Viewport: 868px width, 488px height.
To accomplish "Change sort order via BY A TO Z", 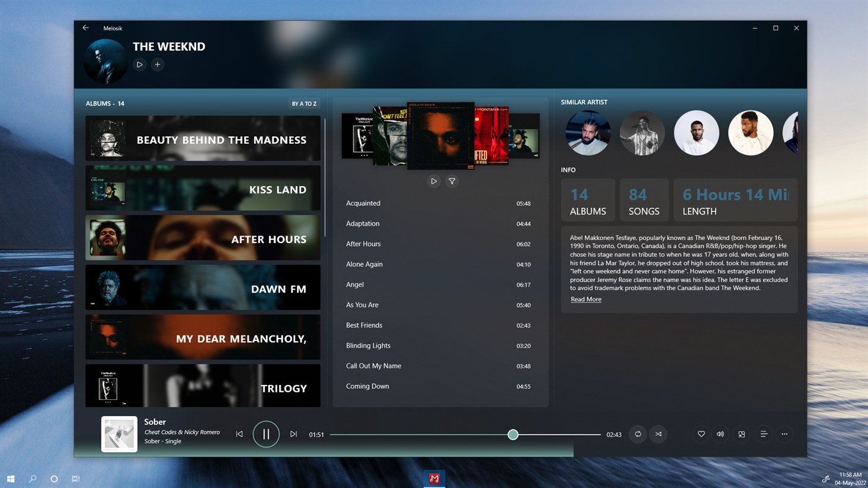I will tap(305, 104).
